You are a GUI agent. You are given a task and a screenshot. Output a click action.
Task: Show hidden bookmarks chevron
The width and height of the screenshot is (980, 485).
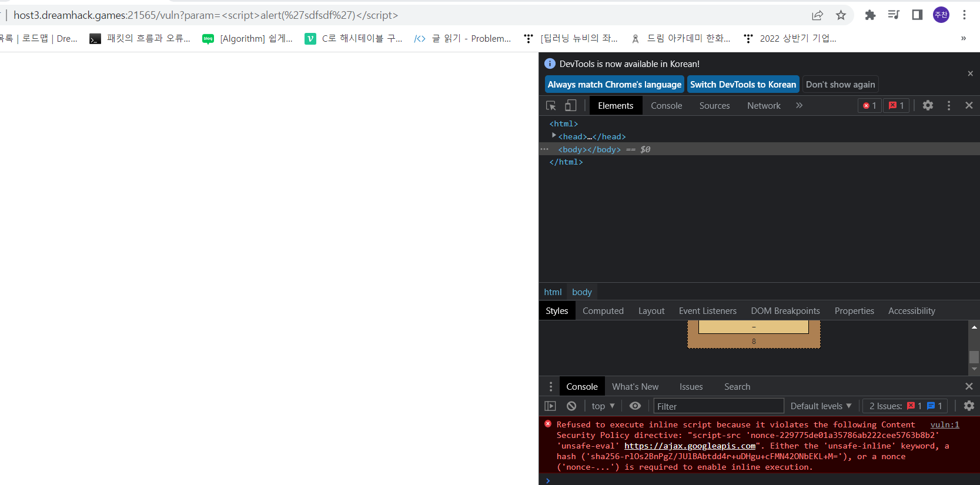pyautogui.click(x=964, y=38)
